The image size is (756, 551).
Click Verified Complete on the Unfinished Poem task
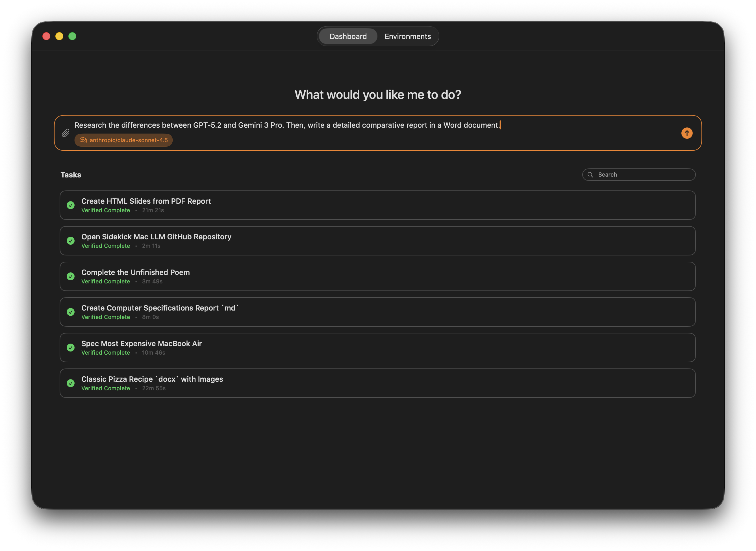[x=106, y=281]
